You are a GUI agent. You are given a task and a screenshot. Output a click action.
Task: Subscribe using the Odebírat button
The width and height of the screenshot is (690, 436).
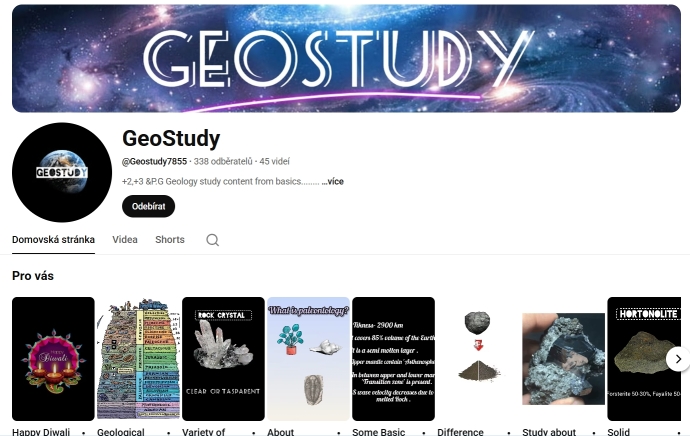coord(148,206)
